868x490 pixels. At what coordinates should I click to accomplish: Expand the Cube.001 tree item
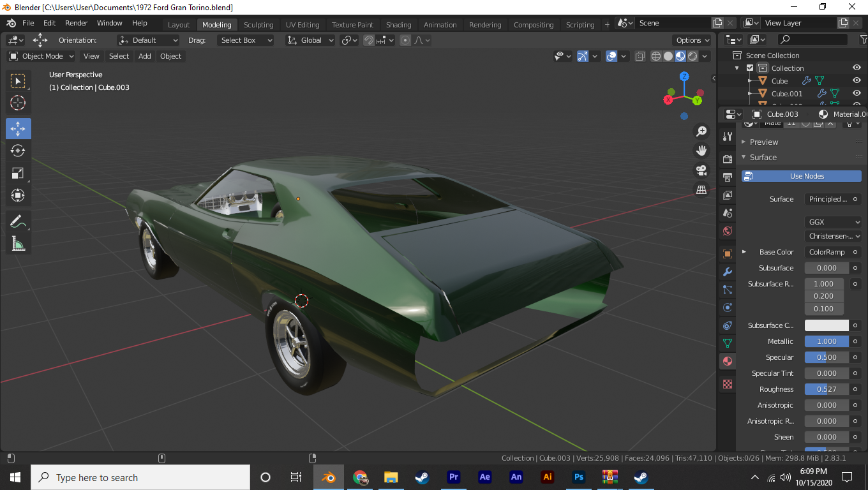[x=750, y=94]
